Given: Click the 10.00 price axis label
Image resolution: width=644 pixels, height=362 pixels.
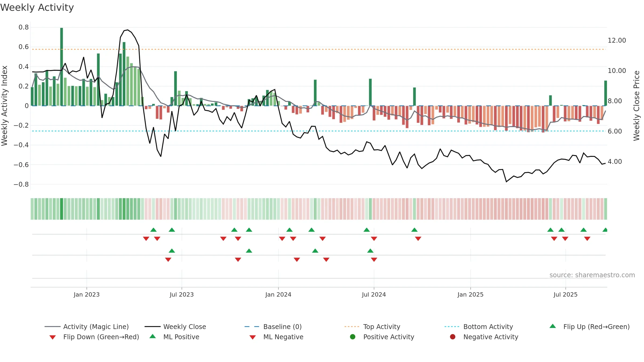Looking at the screenshot, I should 617,71.
